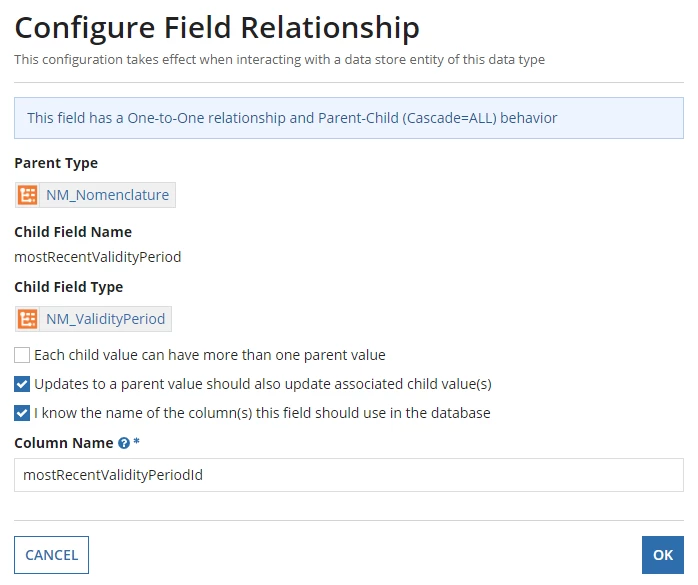Focus the Column Name input field

tap(349, 475)
